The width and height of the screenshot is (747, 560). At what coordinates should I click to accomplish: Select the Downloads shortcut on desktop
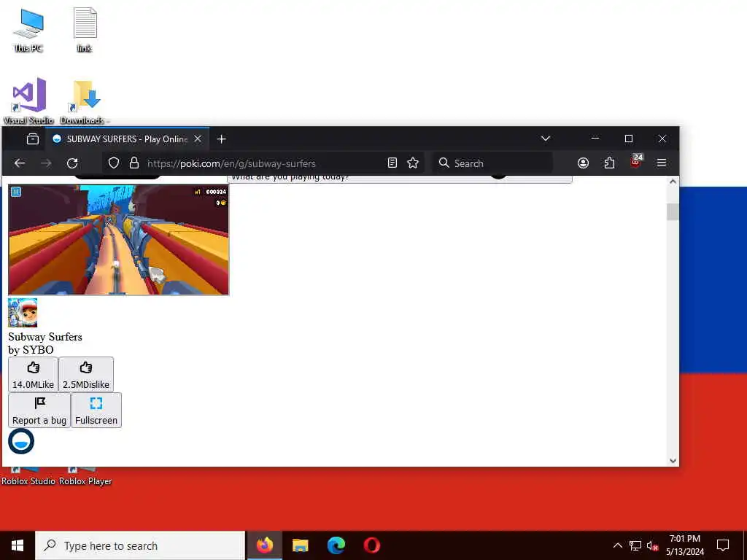[x=85, y=101]
